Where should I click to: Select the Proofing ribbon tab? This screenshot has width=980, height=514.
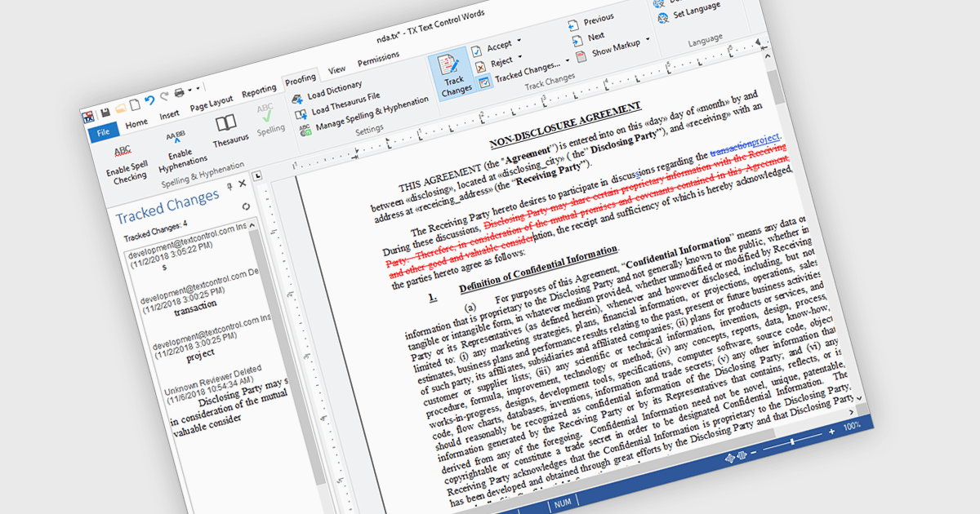(301, 79)
